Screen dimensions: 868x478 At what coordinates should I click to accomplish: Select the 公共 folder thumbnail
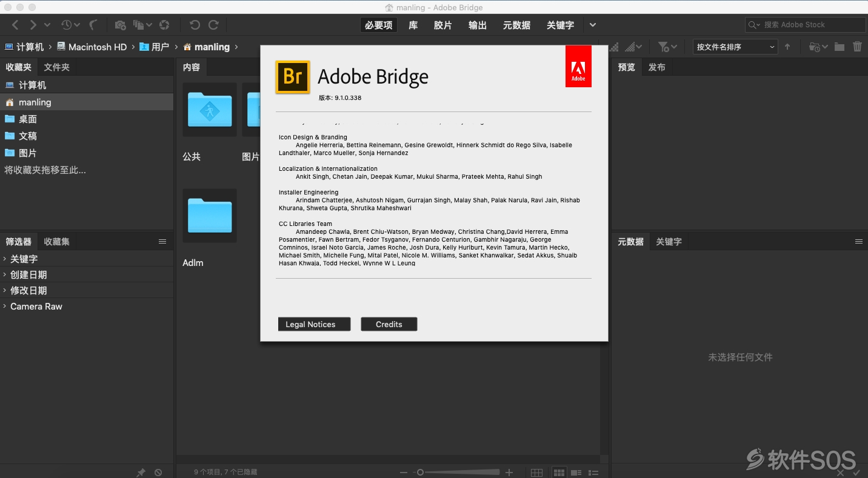point(209,110)
